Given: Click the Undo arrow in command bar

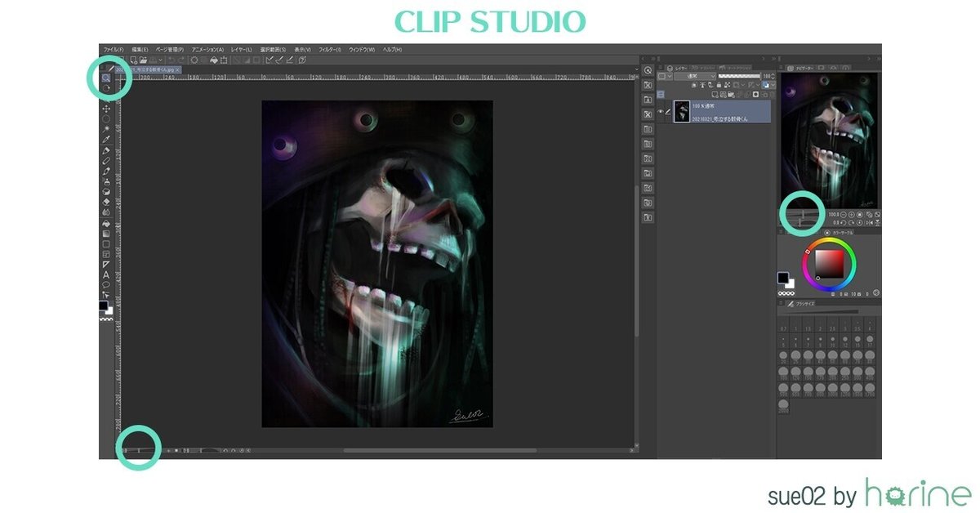Looking at the screenshot, I should pos(171,60).
